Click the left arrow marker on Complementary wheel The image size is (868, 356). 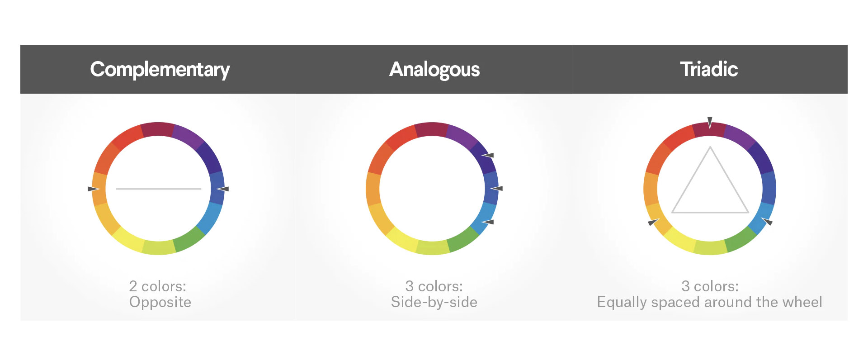[x=93, y=189]
